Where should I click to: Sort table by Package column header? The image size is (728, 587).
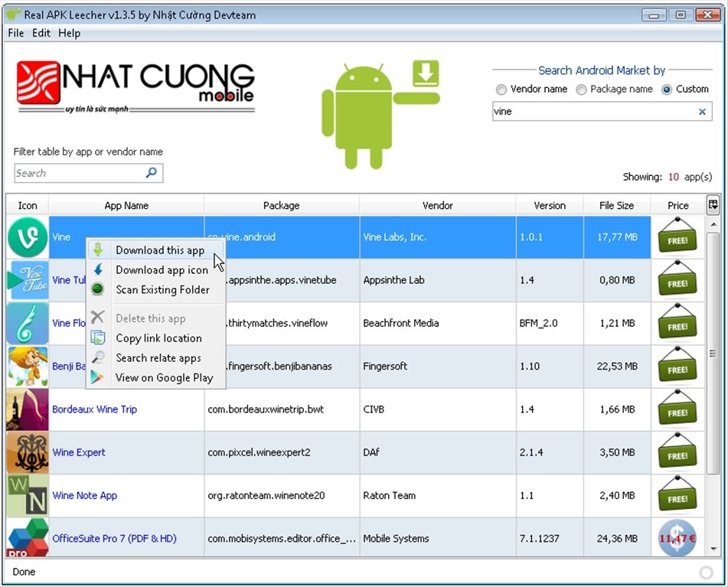pos(282,206)
